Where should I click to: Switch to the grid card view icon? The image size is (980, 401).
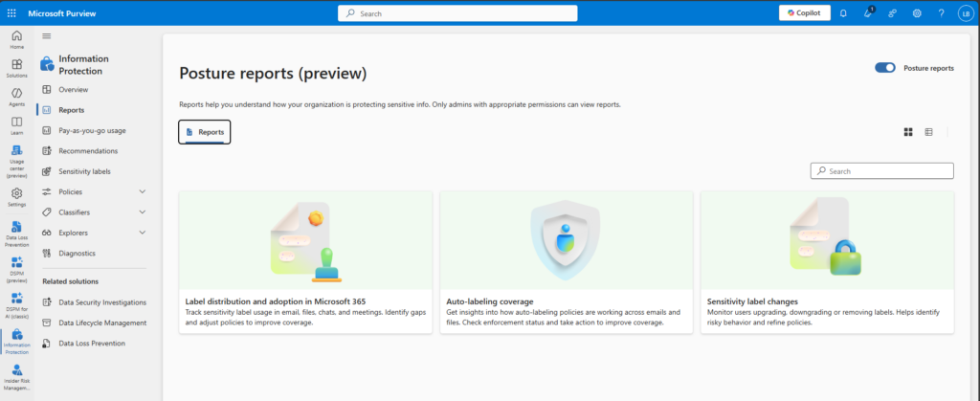pyautogui.click(x=908, y=132)
